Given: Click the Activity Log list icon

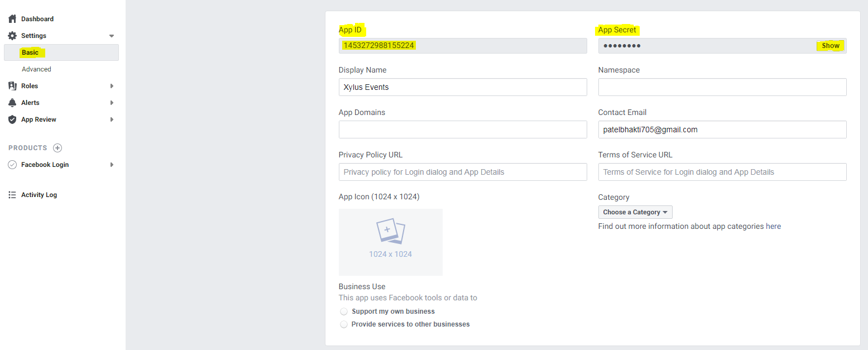Looking at the screenshot, I should point(12,195).
